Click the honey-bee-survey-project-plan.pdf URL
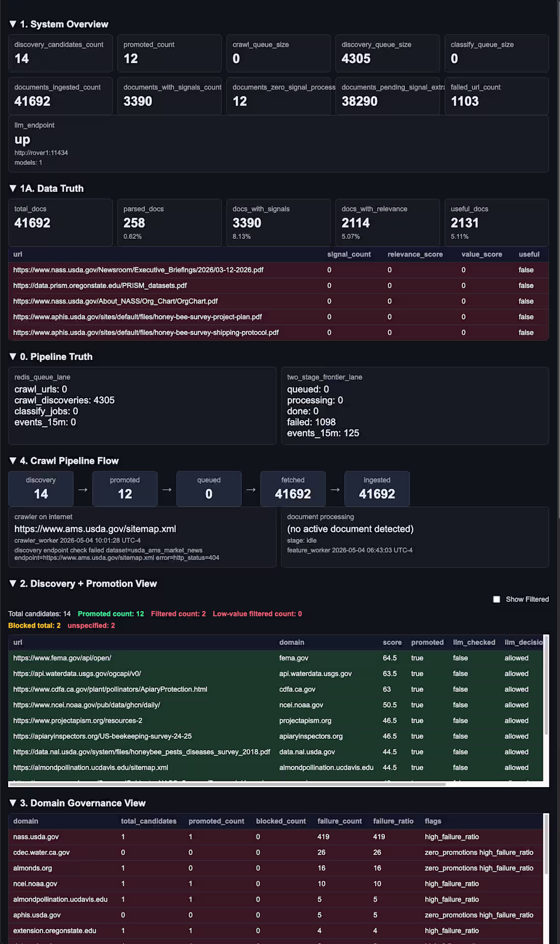 137,317
